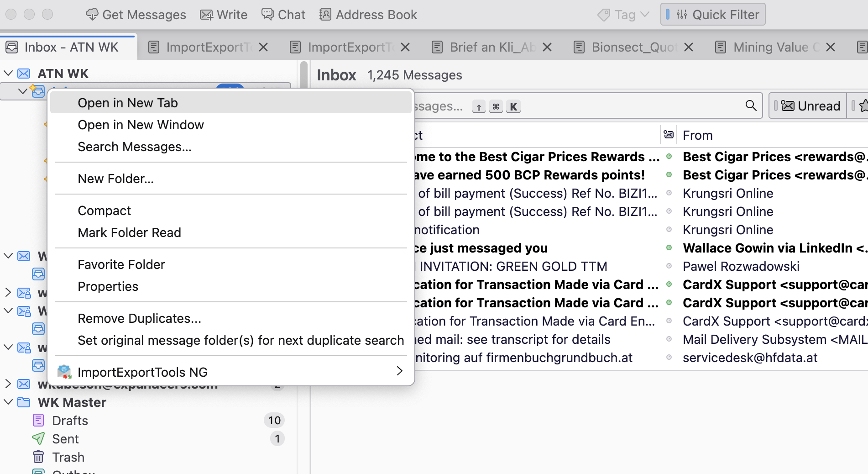Toggle read status of Wallace Gowin message
Screen dimensions: 868x474
tap(669, 248)
